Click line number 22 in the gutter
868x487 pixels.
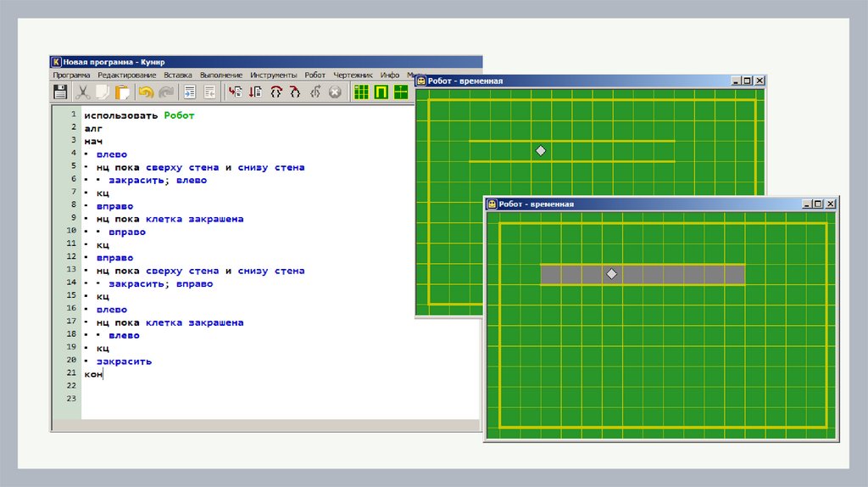click(x=71, y=385)
